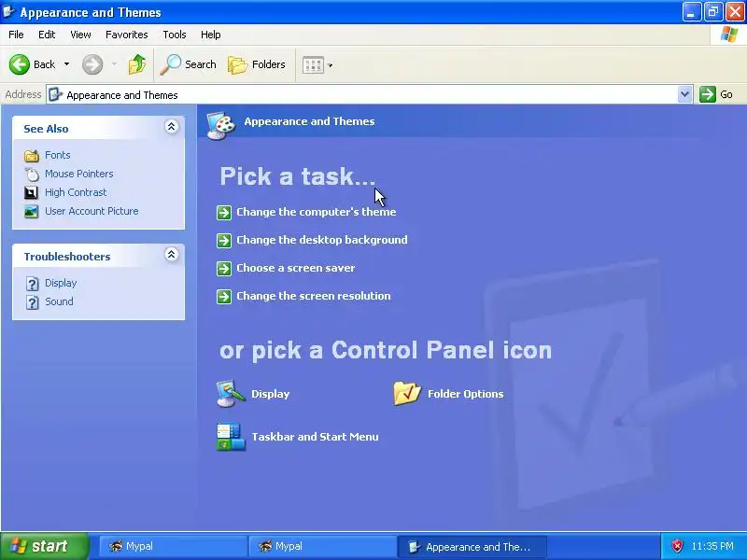Image resolution: width=747 pixels, height=560 pixels.
Task: Open the Tools menu
Action: [175, 35]
